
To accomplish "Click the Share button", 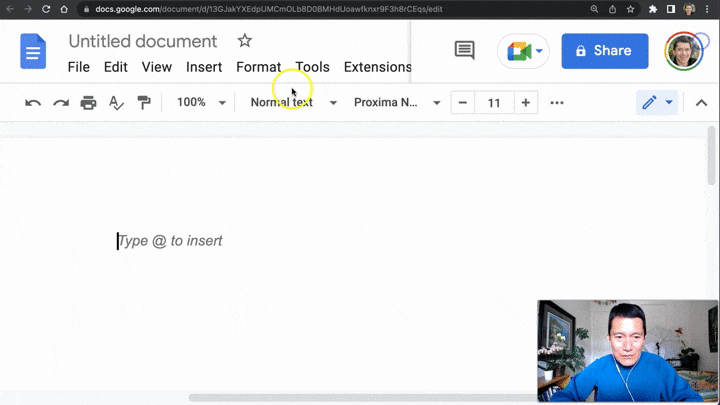I will [x=605, y=51].
